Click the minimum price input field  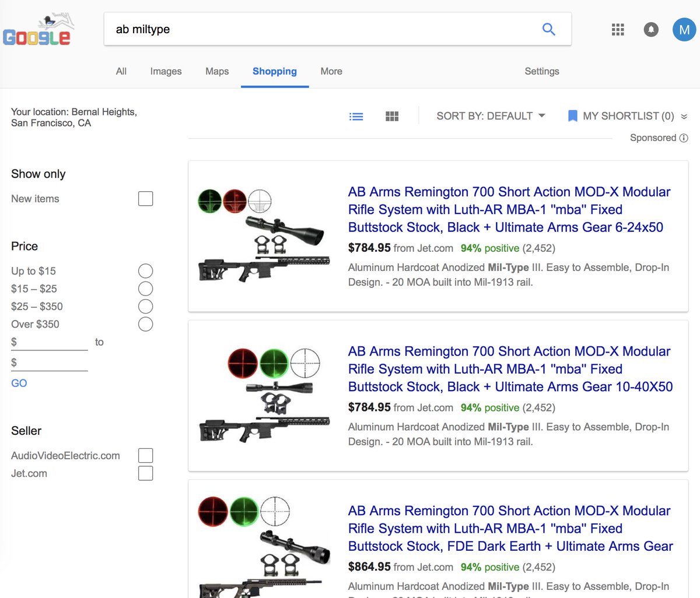[x=50, y=343]
